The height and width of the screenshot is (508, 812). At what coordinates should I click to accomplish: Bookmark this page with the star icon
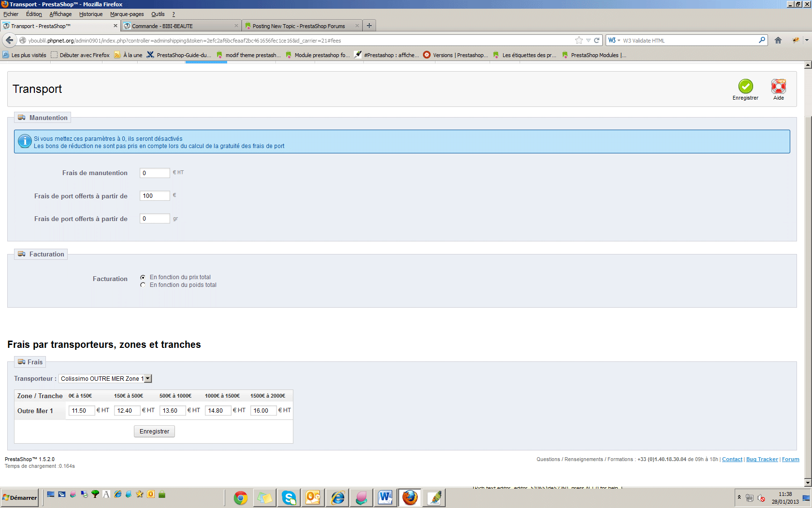[x=579, y=41]
